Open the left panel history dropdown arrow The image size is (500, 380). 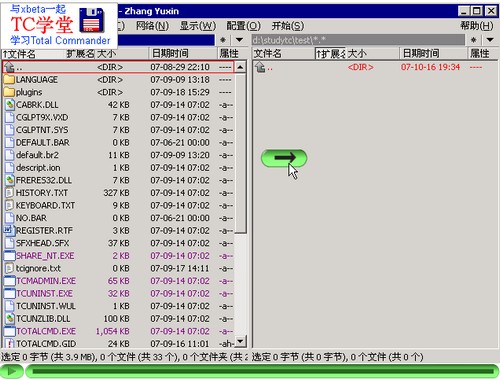tap(239, 40)
